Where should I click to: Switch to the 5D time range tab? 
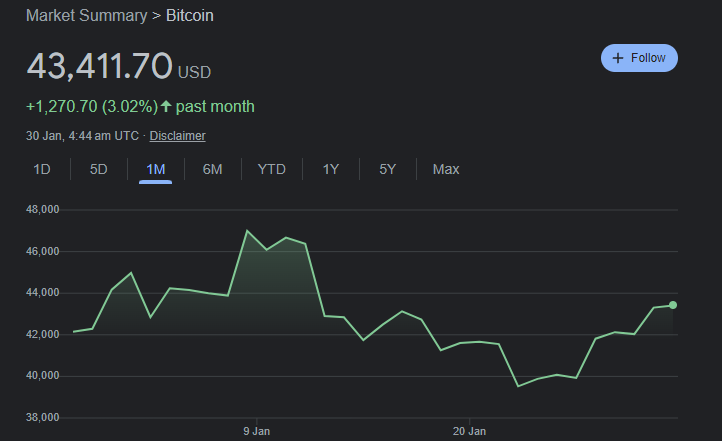click(99, 169)
